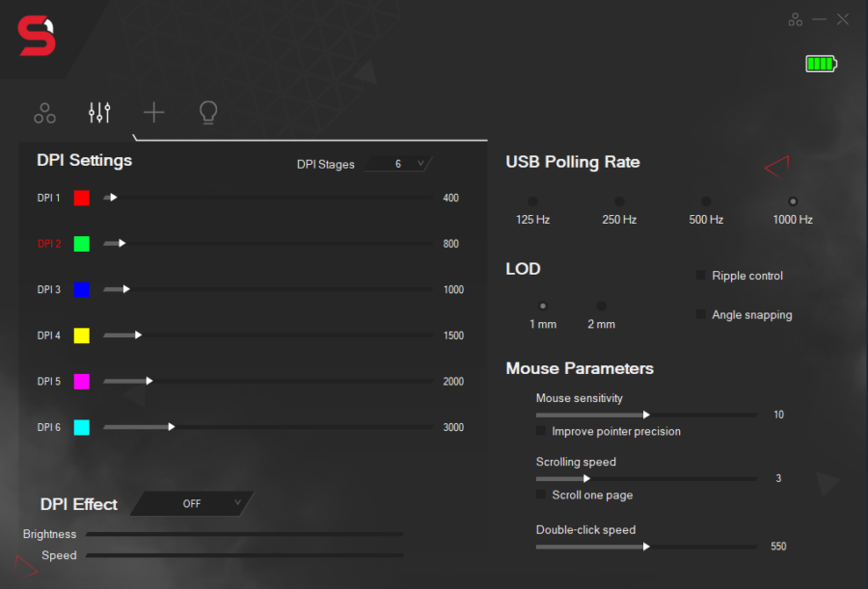Toggle Scroll one page checkbox
The image size is (868, 589).
[541, 495]
